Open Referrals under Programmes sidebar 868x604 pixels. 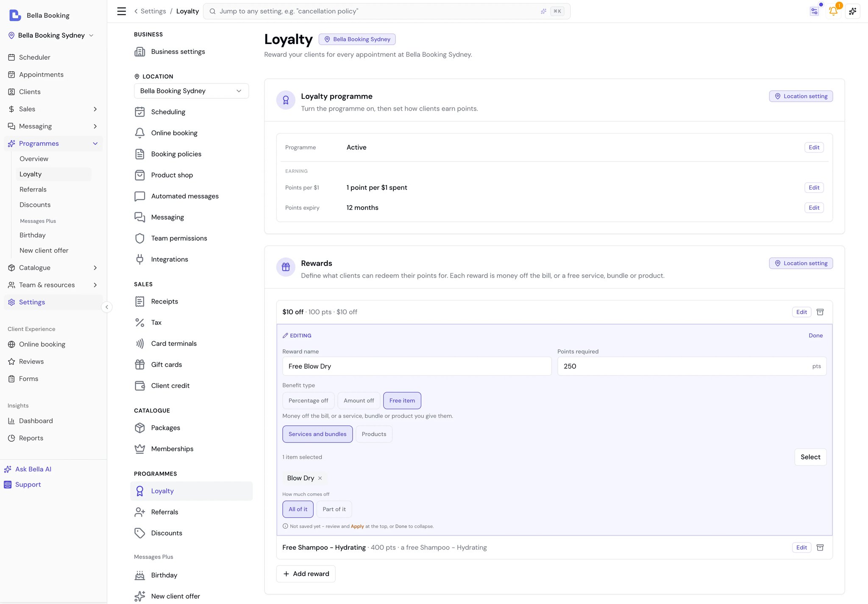tap(33, 189)
